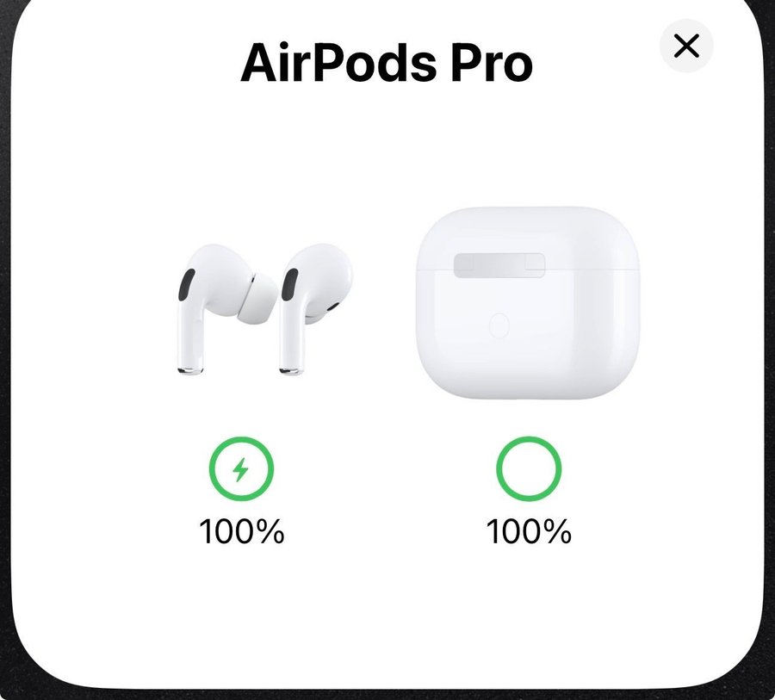
Task: Select the earbuds 100% battery label
Action: 242,531
